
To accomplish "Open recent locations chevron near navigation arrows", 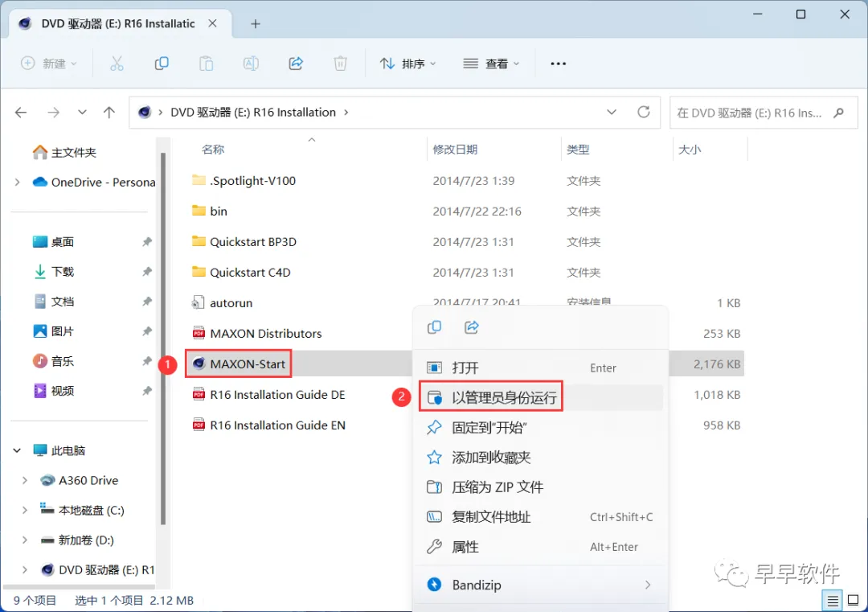I will [82, 113].
